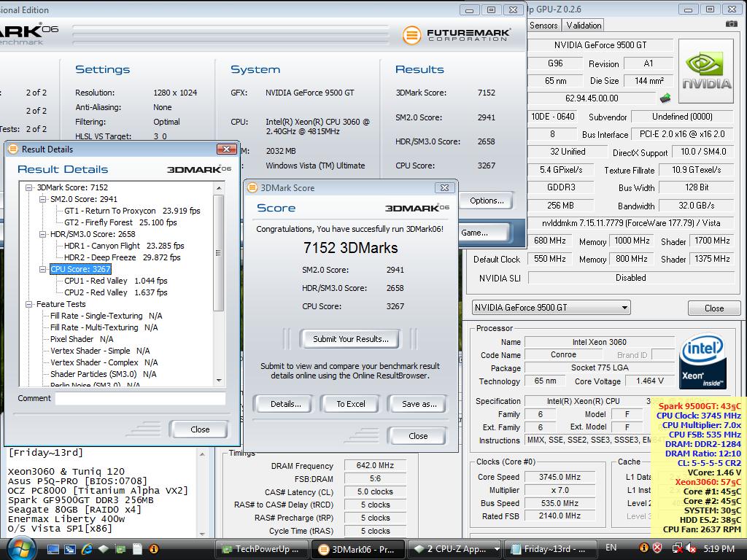Viewport: 747px width, 560px height.
Task: Close the 3DMark Score dialog via Close button
Action: [x=418, y=436]
